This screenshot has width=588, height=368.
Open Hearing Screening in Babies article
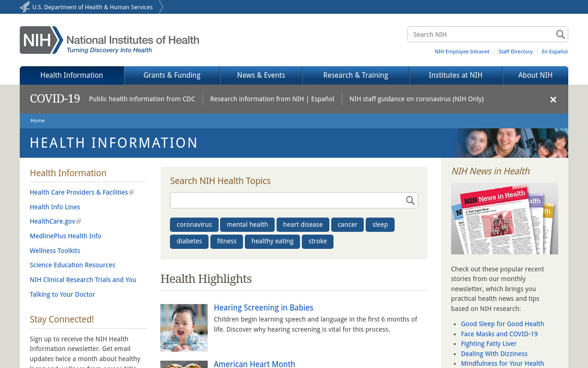(264, 308)
